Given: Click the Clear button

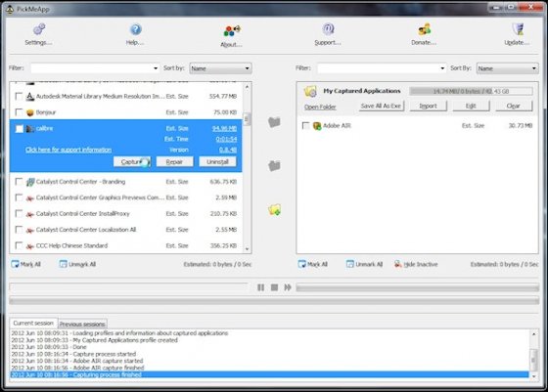Looking at the screenshot, I should coord(514,106).
